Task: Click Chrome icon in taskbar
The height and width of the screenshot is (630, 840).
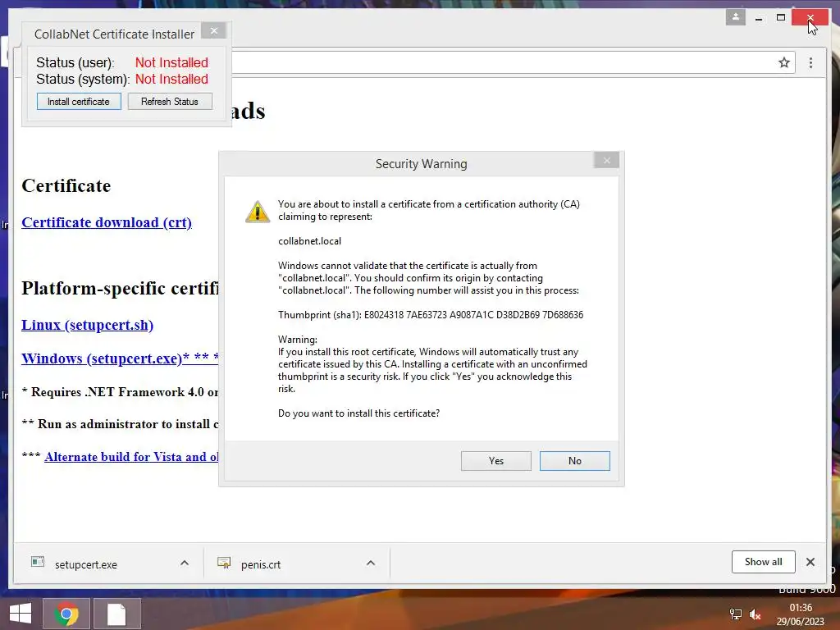Action: point(66,614)
